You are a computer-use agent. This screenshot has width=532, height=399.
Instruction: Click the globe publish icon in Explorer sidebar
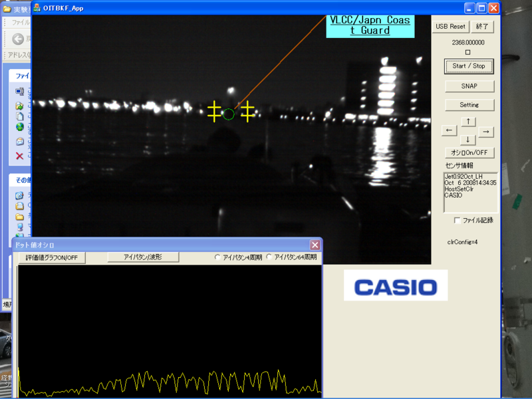click(x=20, y=127)
